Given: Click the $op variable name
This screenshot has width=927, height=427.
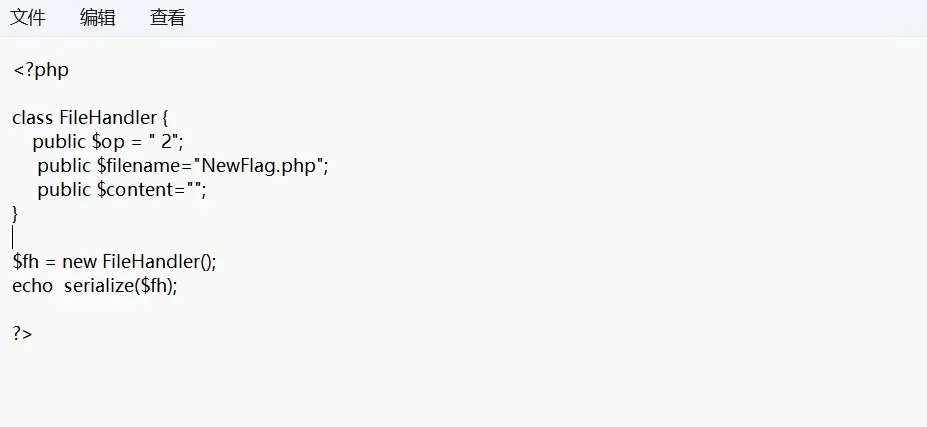Looking at the screenshot, I should 109,142.
